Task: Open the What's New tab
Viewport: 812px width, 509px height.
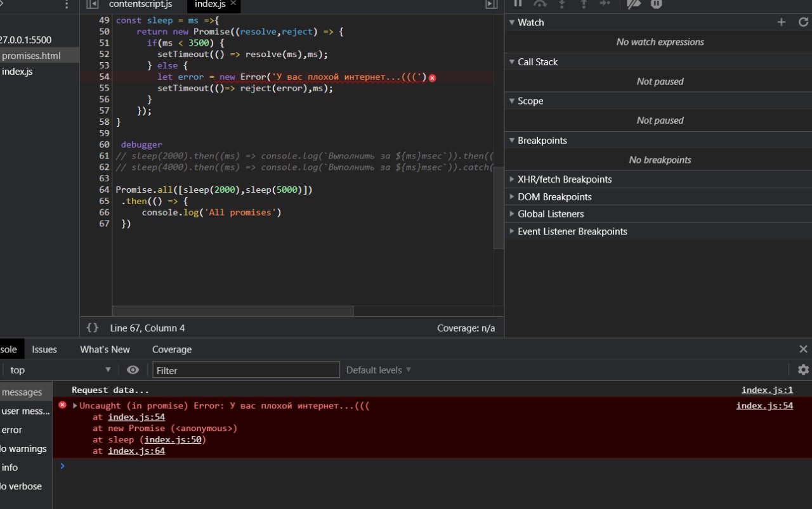Action: coord(105,349)
